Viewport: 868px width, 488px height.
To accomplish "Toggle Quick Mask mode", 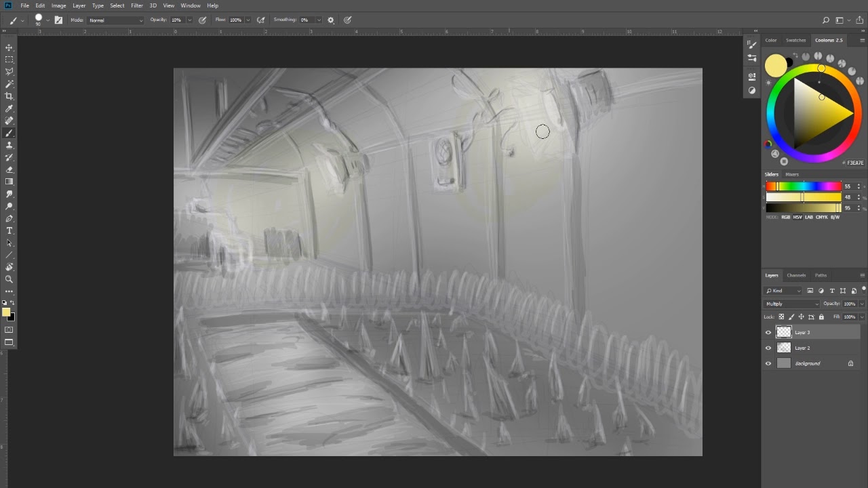I will click(9, 330).
